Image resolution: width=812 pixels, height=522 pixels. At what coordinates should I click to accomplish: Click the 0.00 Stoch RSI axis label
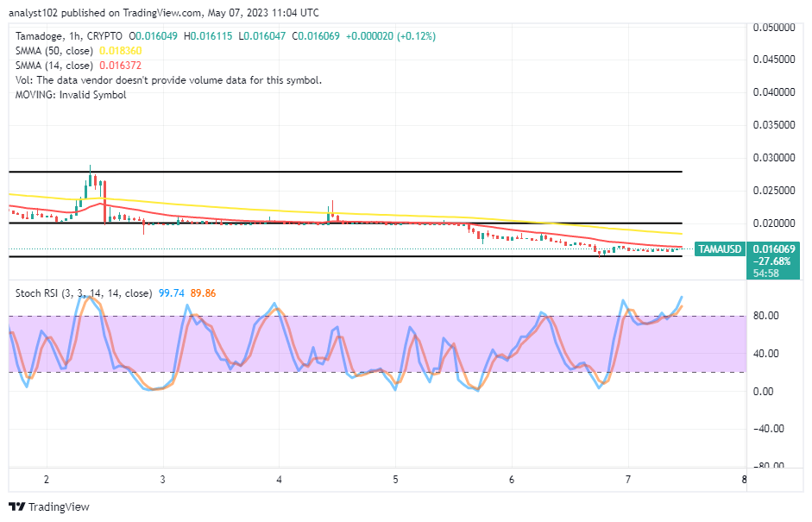(x=764, y=392)
